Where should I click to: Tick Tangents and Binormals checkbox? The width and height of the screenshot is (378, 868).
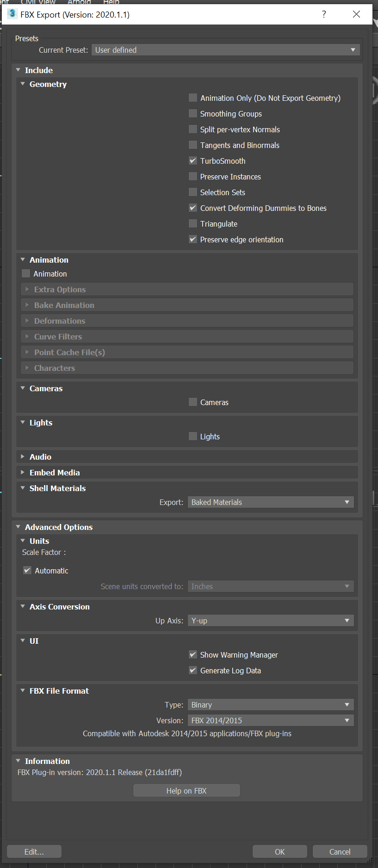tap(193, 145)
